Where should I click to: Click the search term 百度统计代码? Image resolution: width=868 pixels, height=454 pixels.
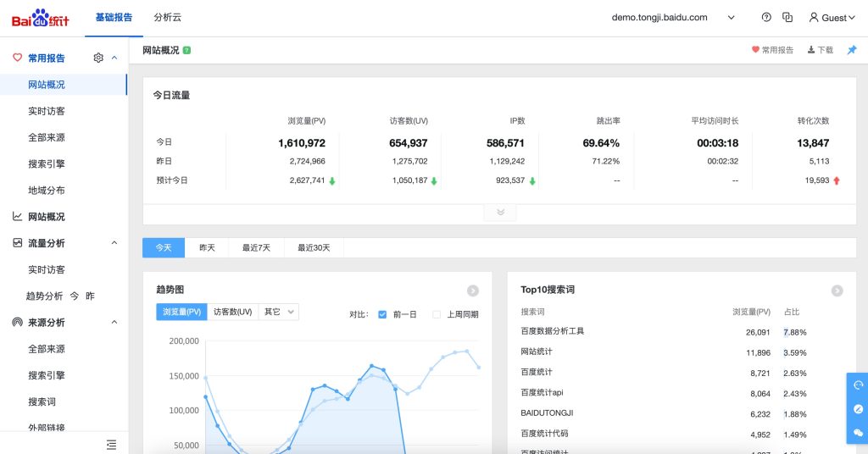tap(544, 434)
